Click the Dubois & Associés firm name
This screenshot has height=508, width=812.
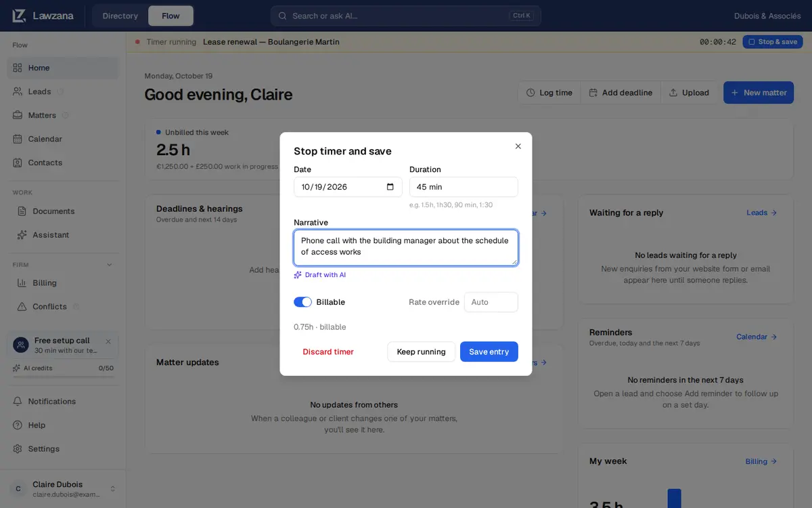tap(767, 16)
